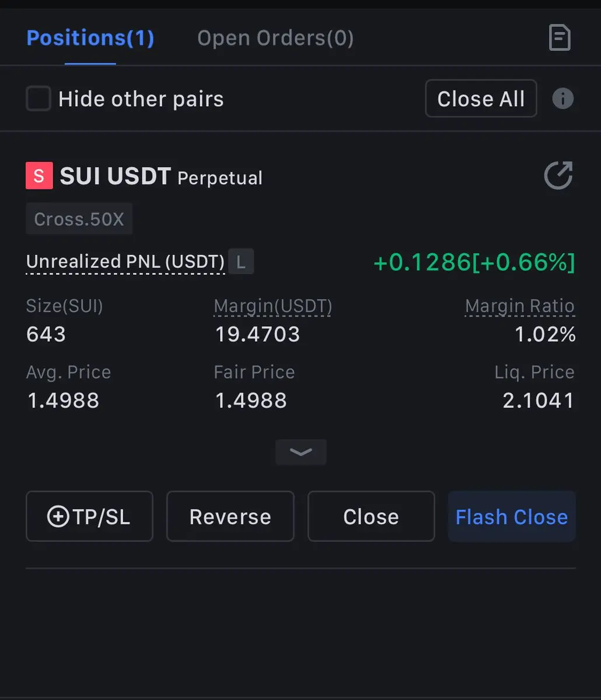Share the SUI USDT position
Viewport: 601px width, 700px height.
pos(558,176)
